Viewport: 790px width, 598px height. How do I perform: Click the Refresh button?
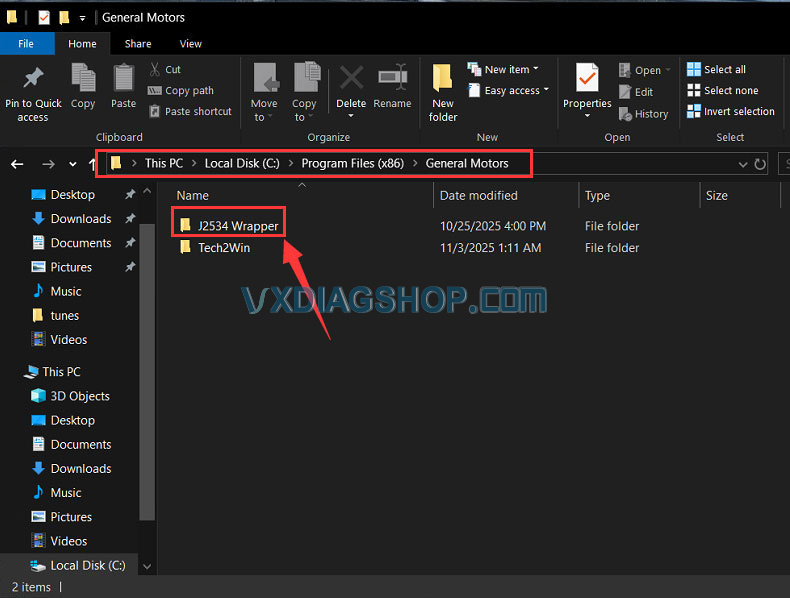[x=760, y=164]
